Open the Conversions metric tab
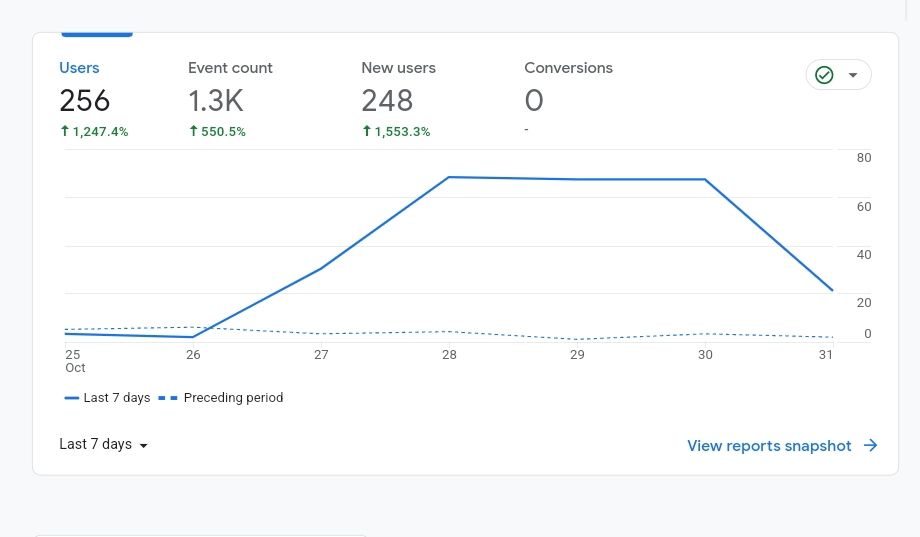 point(568,68)
